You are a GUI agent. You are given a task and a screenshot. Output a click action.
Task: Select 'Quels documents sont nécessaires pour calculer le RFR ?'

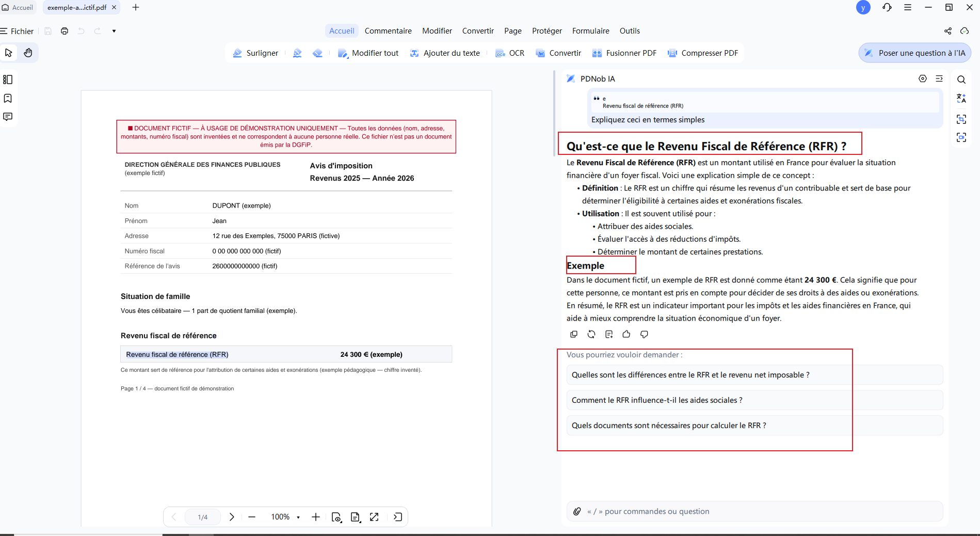tap(754, 425)
